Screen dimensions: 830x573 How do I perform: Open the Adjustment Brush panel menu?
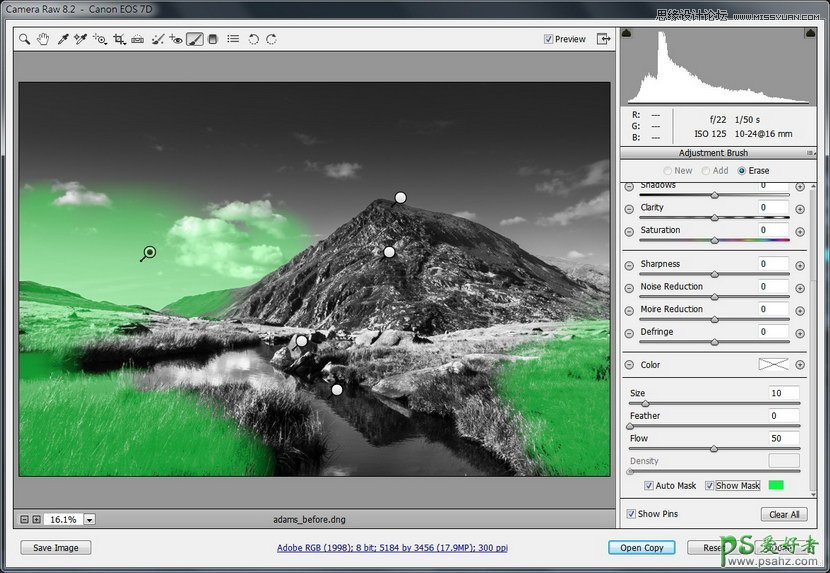point(810,153)
